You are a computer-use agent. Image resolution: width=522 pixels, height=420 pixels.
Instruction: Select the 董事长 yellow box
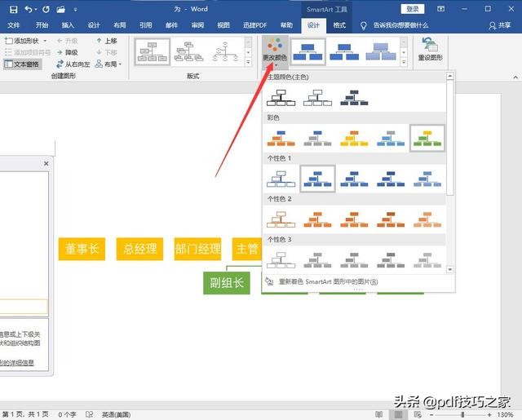pyautogui.click(x=82, y=249)
